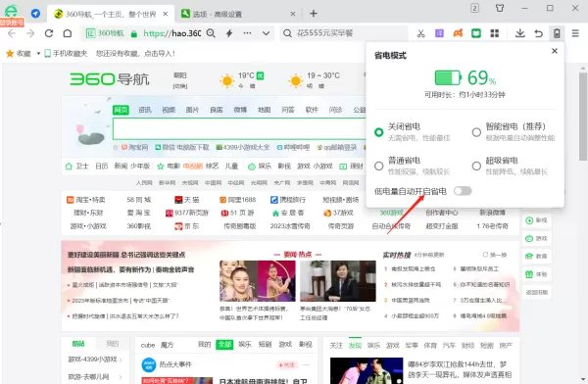Click the 关注 button beside 热点大事件

(286, 364)
